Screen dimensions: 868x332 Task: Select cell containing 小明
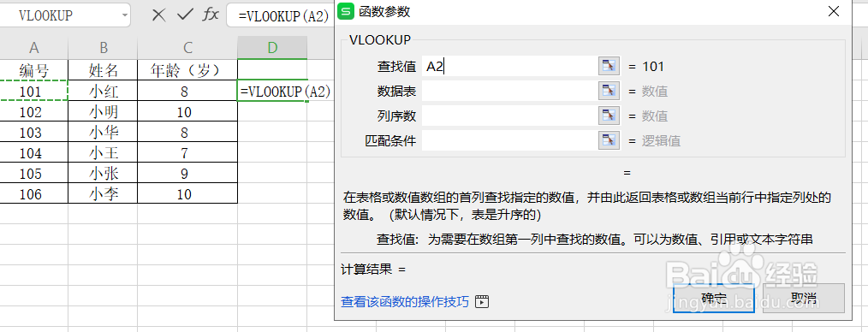pos(103,112)
